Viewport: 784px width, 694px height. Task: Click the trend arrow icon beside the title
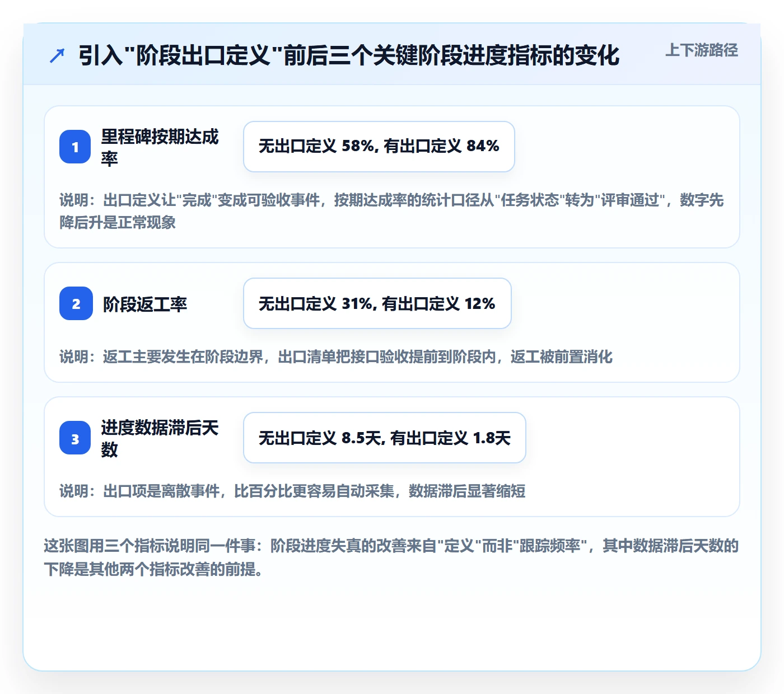click(57, 55)
